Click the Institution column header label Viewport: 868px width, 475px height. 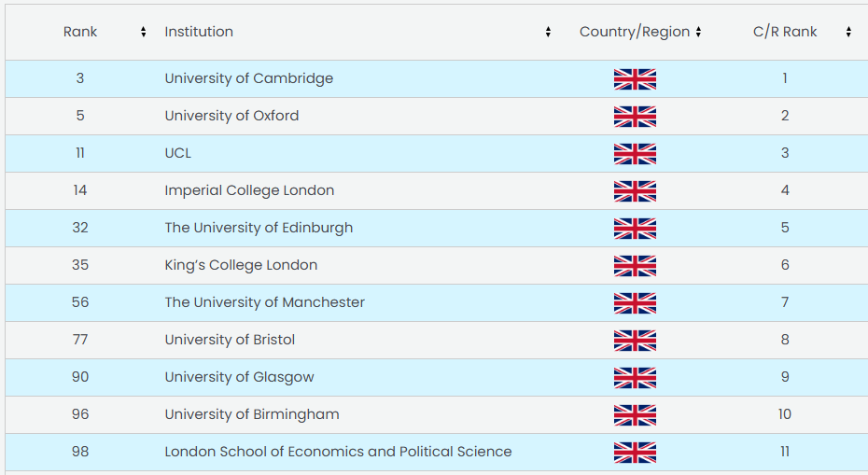[199, 32]
